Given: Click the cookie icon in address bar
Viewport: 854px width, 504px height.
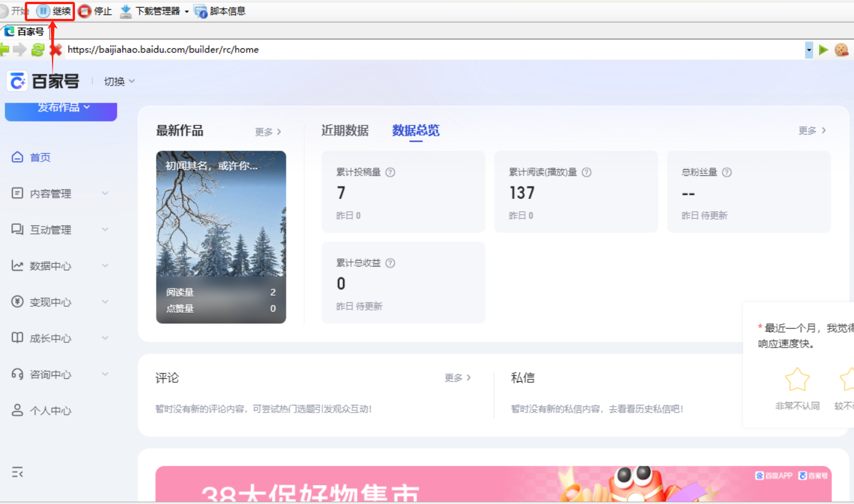Looking at the screenshot, I should [x=841, y=50].
